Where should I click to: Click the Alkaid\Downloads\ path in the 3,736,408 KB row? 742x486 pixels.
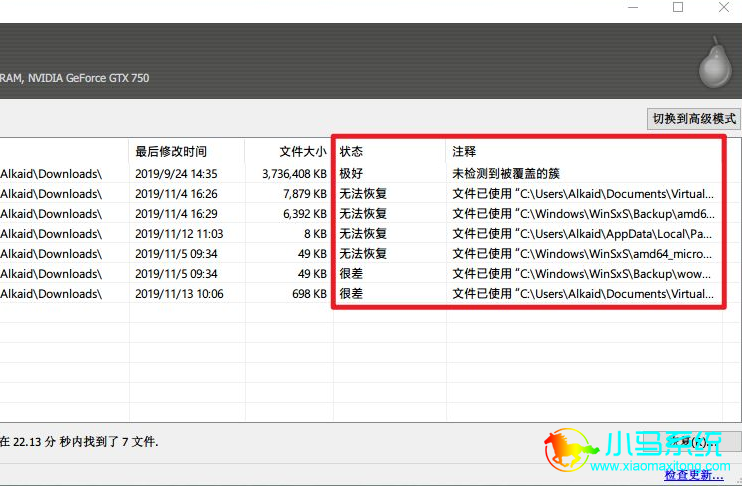(51, 174)
